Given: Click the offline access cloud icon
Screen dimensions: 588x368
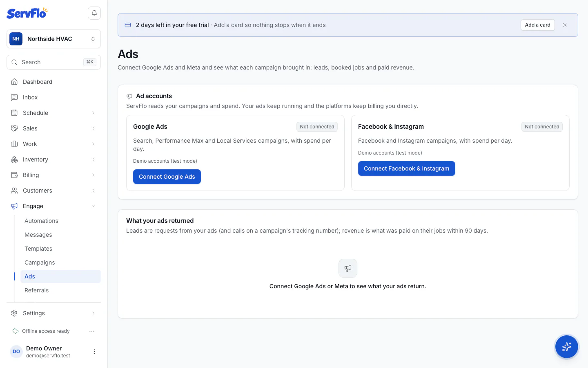Looking at the screenshot, I should [x=16, y=331].
